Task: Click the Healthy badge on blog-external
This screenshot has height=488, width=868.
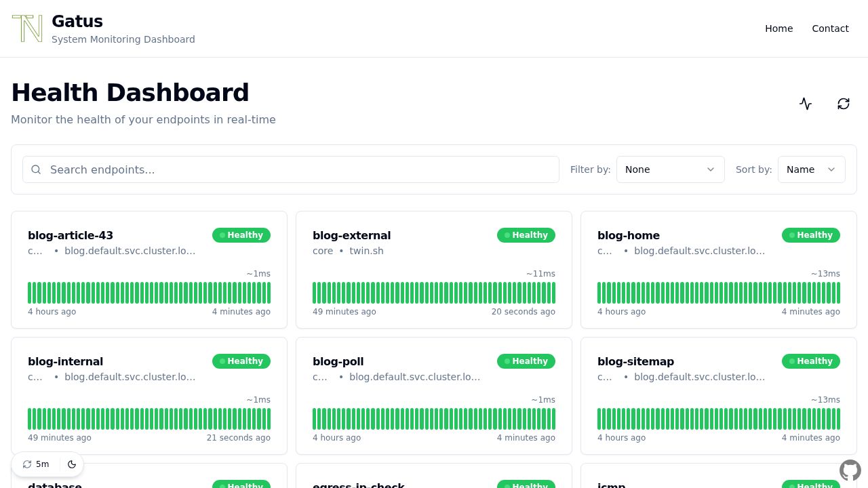Action: 526,235
